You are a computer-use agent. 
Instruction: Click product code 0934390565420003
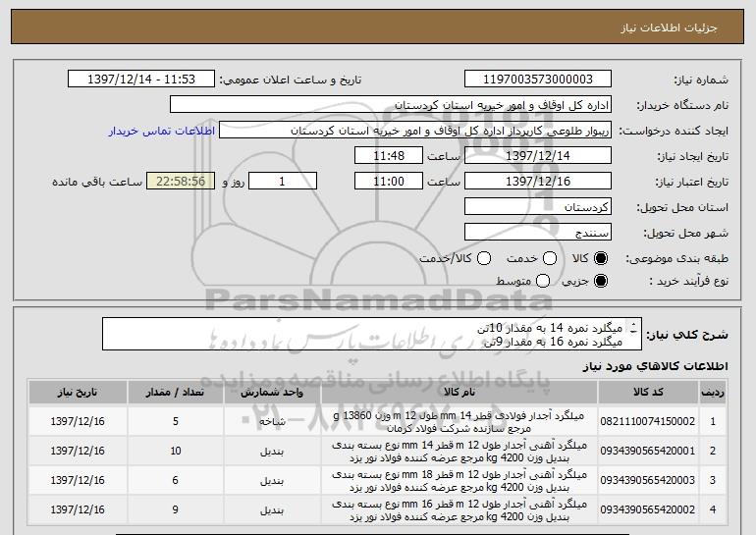[x=648, y=481]
